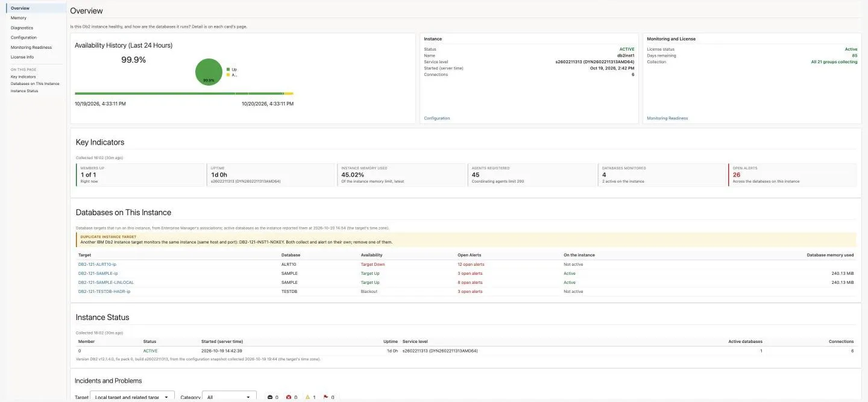Click the black fatal incidents icon

(x=270, y=397)
